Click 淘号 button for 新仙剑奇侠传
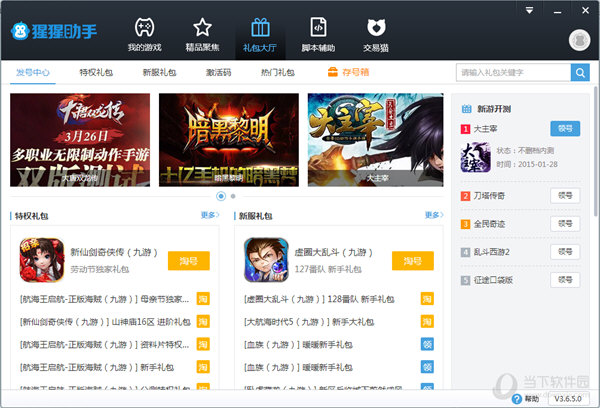This screenshot has height=408, width=600. (x=189, y=261)
